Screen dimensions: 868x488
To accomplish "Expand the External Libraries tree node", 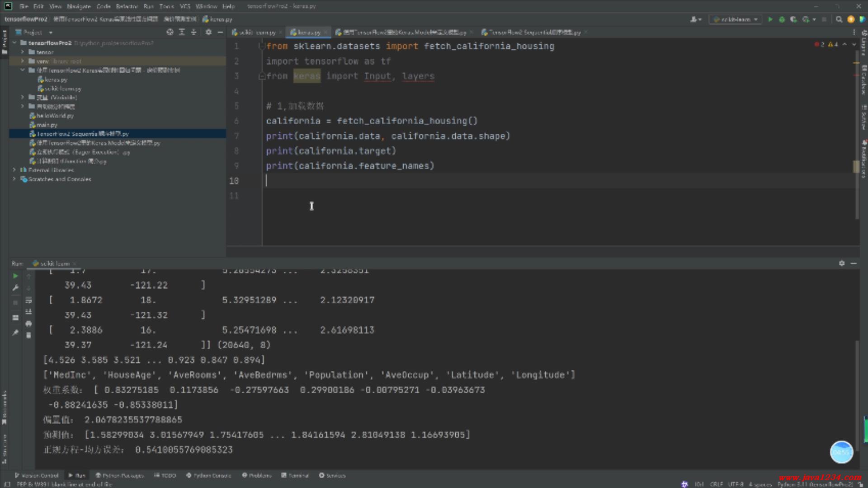I will coord(14,170).
